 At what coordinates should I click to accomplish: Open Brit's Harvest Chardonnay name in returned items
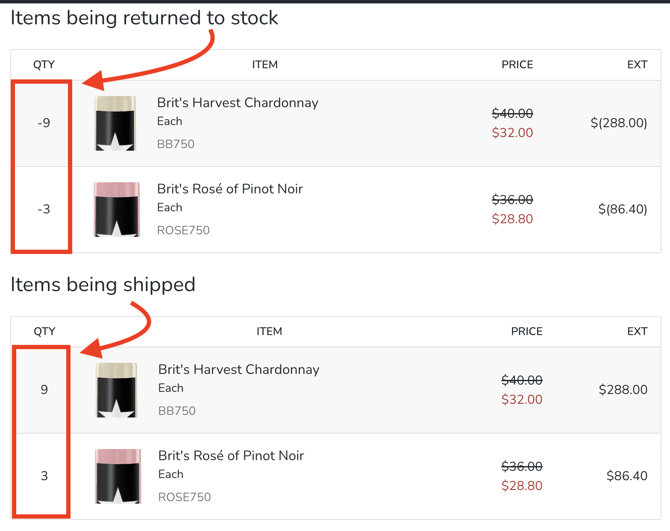pyautogui.click(x=237, y=103)
